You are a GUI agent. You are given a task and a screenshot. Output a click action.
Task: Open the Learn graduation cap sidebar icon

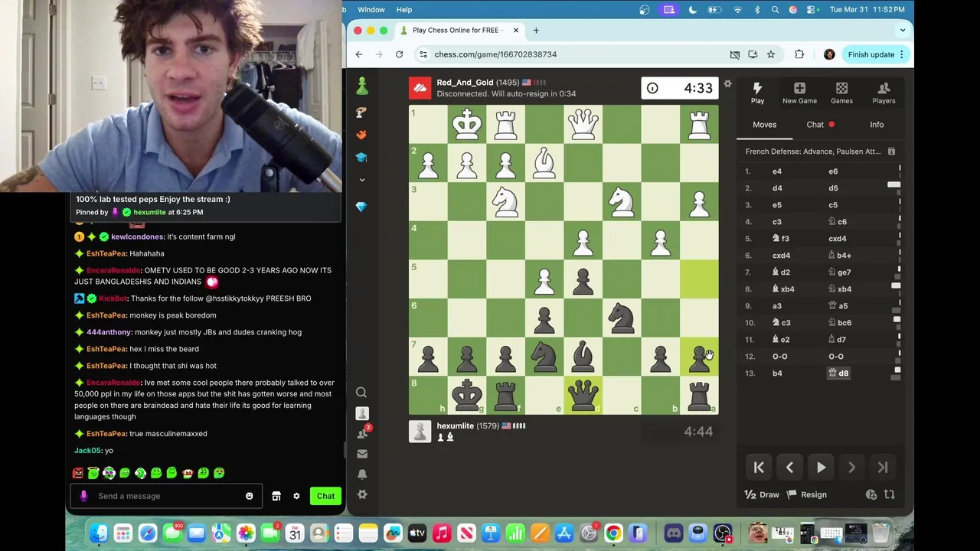361,157
